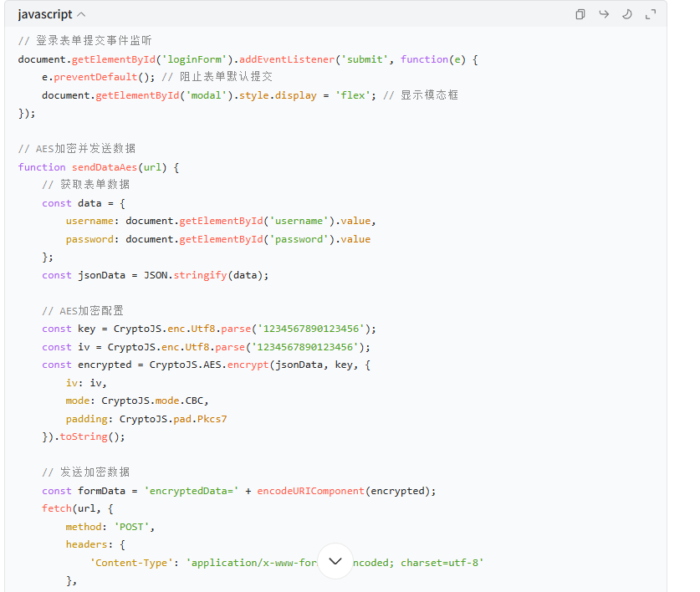Image resolution: width=700 pixels, height=592 pixels.
Task: Click the "headers: {" line
Action: click(95, 544)
